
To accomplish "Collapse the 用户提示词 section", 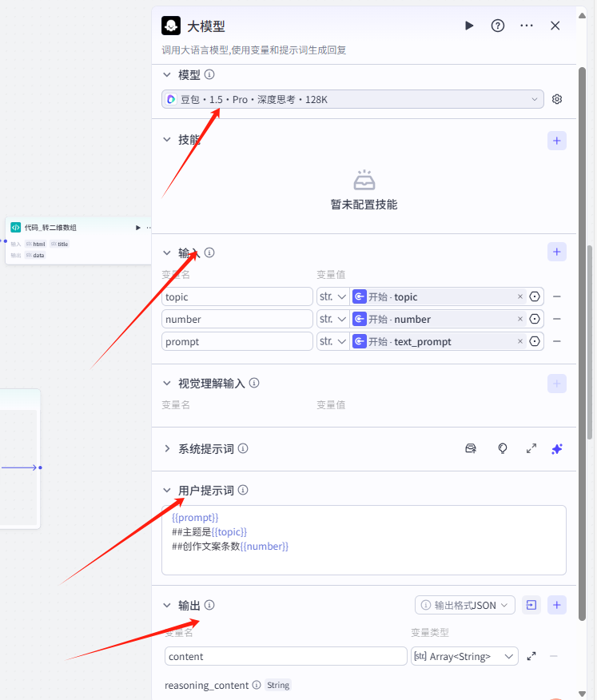I will pos(167,490).
